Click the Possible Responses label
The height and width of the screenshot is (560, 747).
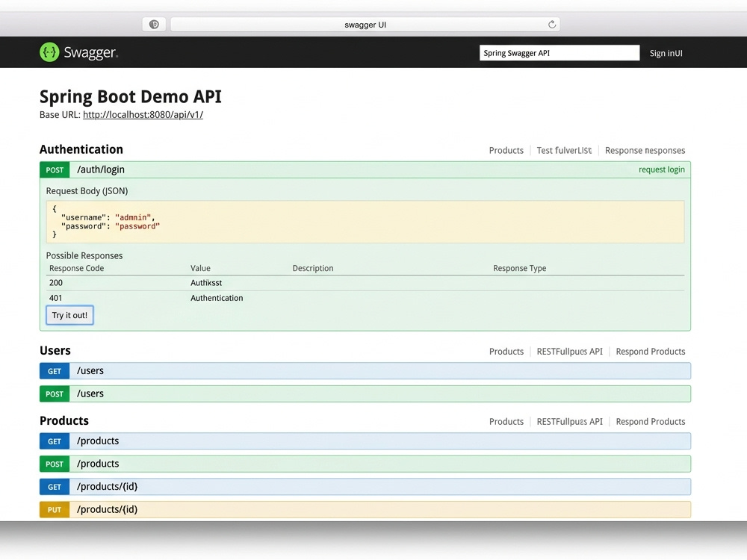[84, 255]
